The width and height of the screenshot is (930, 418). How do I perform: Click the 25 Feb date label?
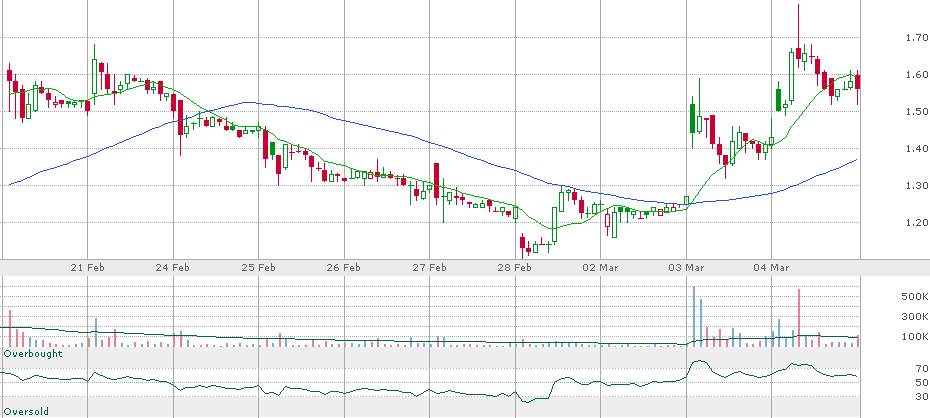[x=259, y=267]
